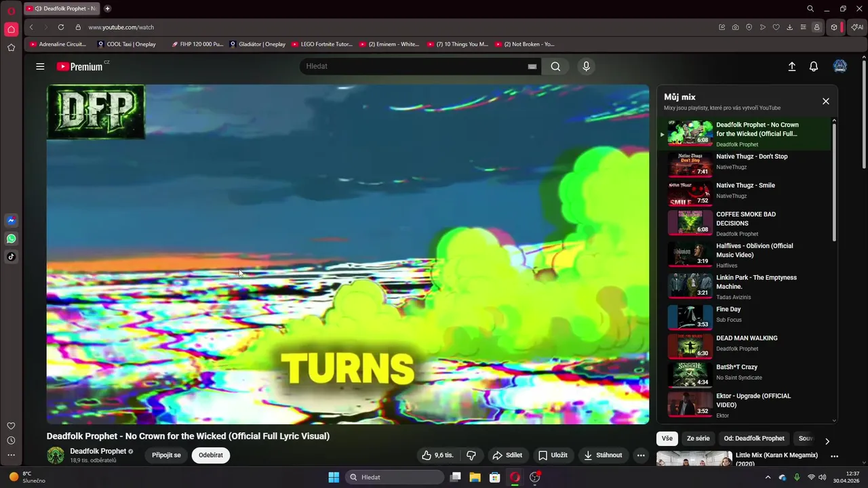Viewport: 868px width, 488px height.
Task: Play Fine Day by Sub Focus
Action: pos(744,317)
